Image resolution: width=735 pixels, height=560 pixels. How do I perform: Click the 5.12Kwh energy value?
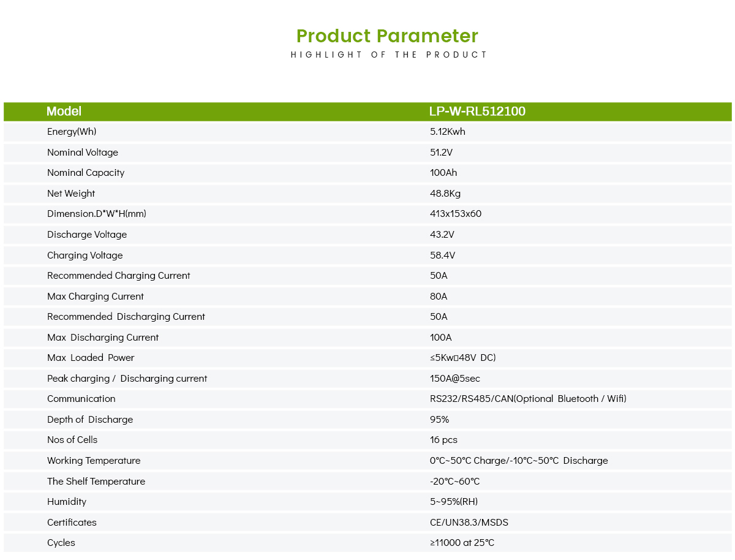point(447,132)
